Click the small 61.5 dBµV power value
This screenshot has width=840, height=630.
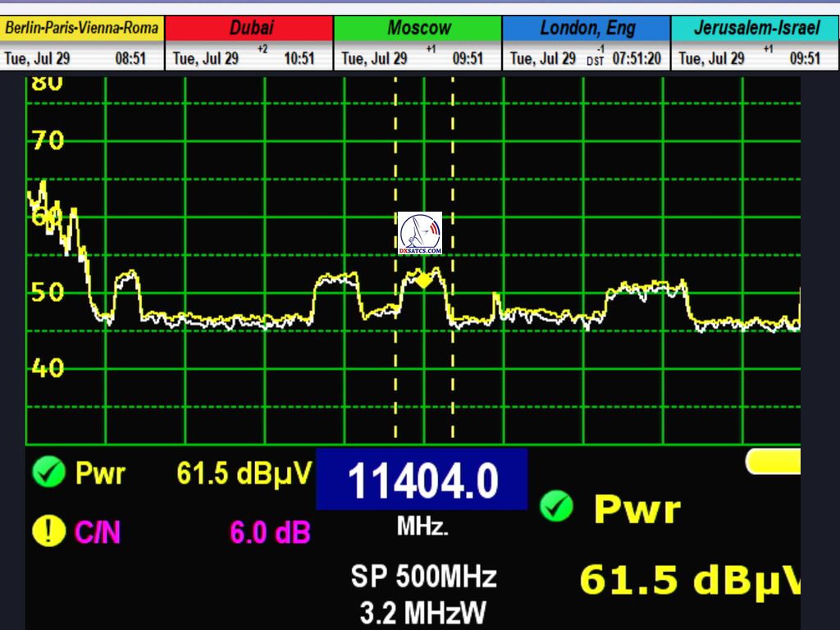[244, 473]
